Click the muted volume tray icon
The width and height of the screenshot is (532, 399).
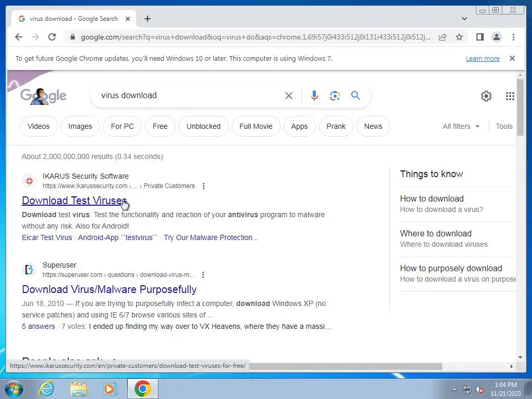click(x=480, y=389)
